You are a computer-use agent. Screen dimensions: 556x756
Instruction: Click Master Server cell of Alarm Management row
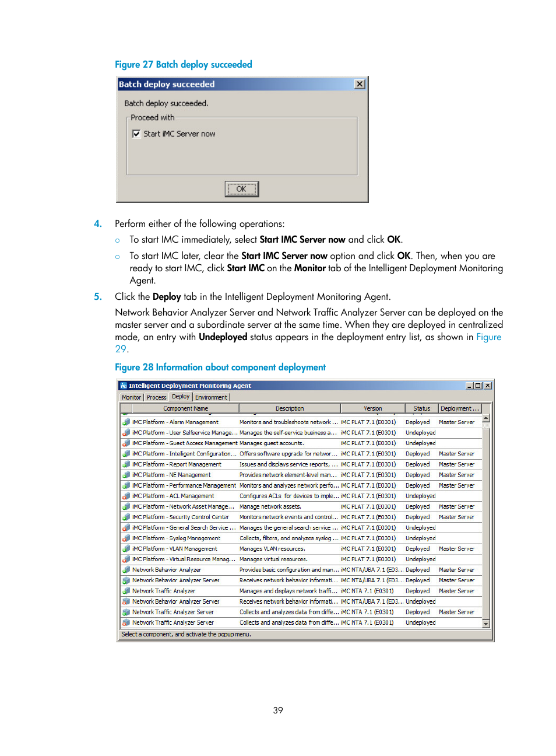tap(456, 422)
